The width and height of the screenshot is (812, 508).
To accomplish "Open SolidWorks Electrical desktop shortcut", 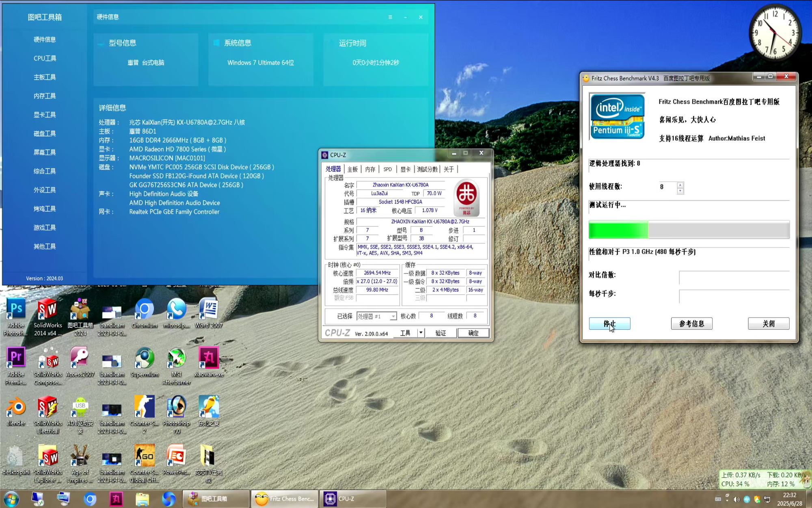I will 48,415.
